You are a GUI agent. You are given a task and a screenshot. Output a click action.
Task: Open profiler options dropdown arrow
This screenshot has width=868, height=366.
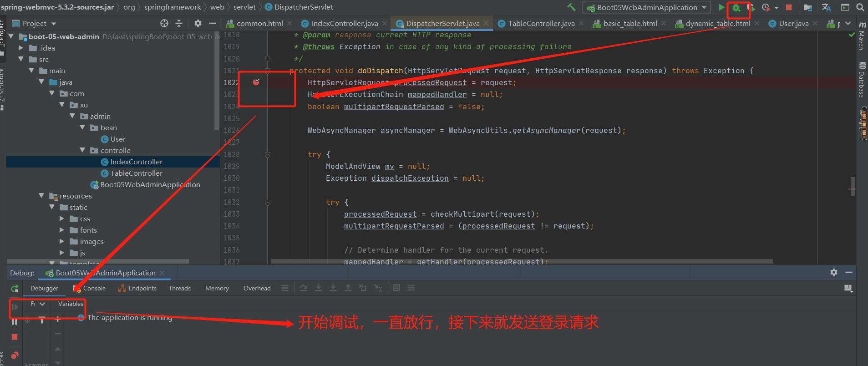tap(776, 8)
